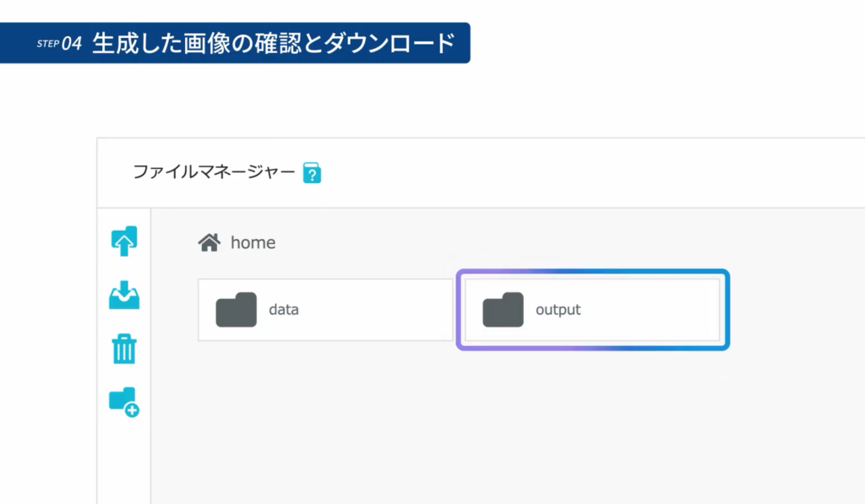Click the 生成した画像の確認とダウンロード heading text
This screenshot has height=504, width=865.
tap(274, 43)
